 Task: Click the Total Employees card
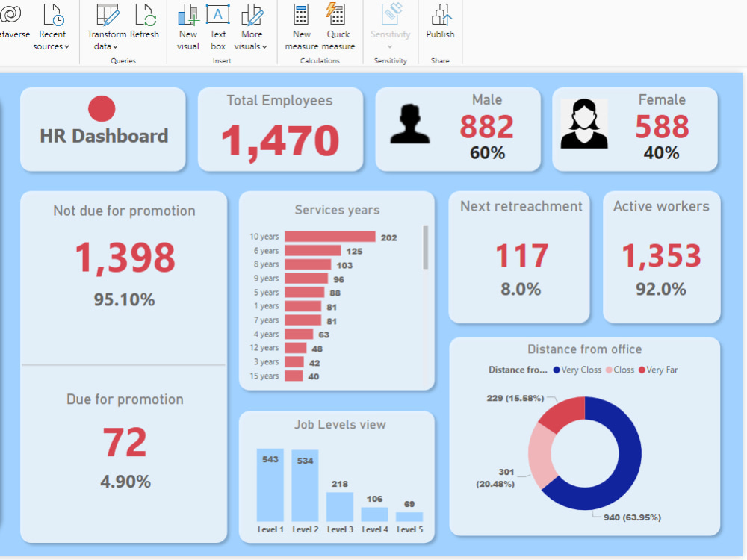(x=280, y=128)
